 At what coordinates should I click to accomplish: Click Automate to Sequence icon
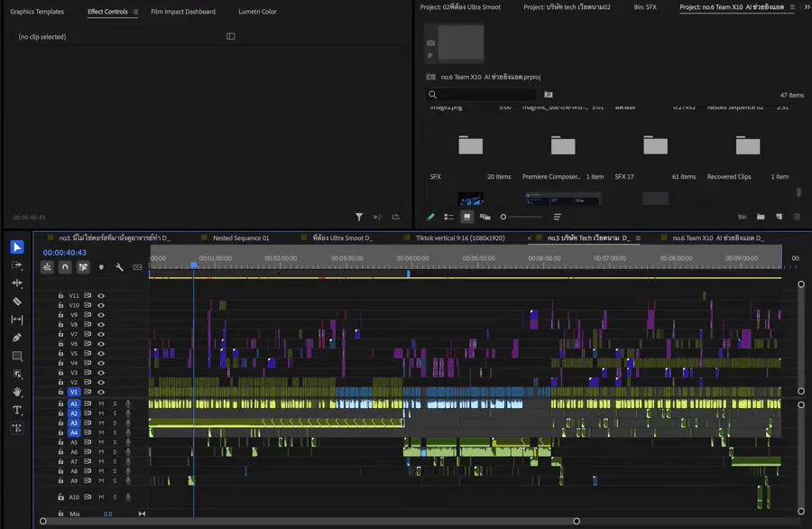pos(743,217)
